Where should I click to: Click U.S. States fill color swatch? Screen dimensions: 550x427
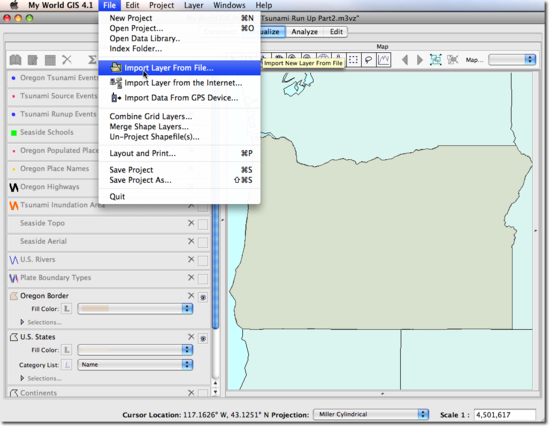pyautogui.click(x=95, y=350)
